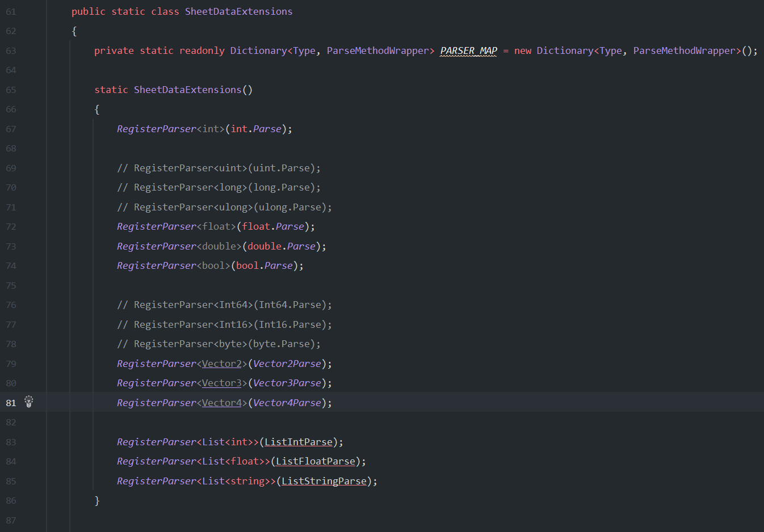The image size is (764, 532).
Task: Click Vector2 type on line 79
Action: 222,364
